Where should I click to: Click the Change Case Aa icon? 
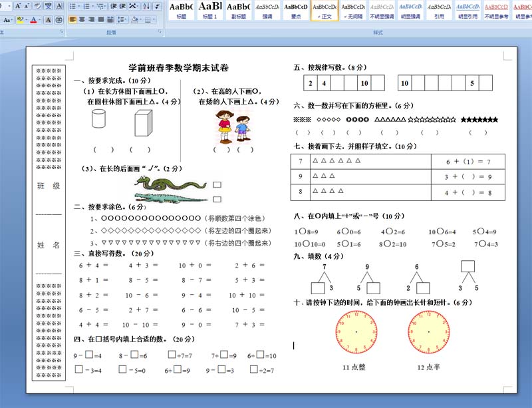point(6,20)
